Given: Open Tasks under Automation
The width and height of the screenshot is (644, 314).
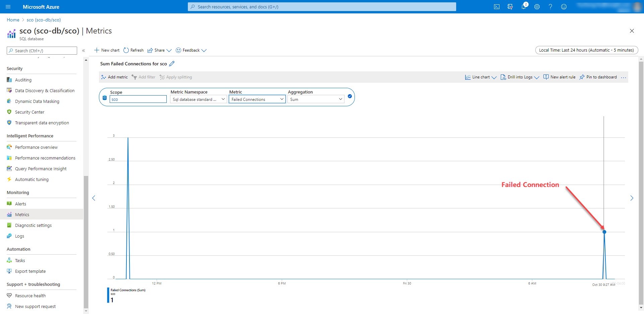Looking at the screenshot, I should point(20,260).
